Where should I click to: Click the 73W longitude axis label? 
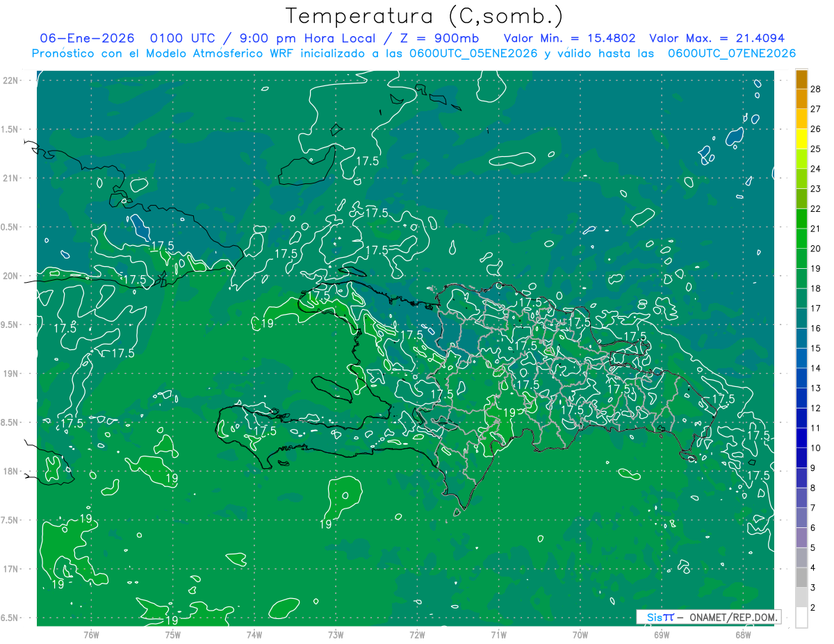click(336, 634)
